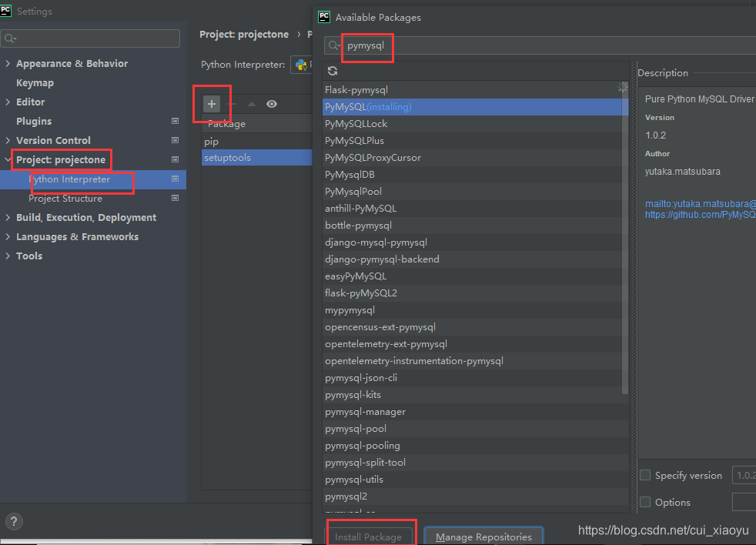This screenshot has height=545, width=756.
Task: Expand Languages & Frameworks section
Action: 8,237
